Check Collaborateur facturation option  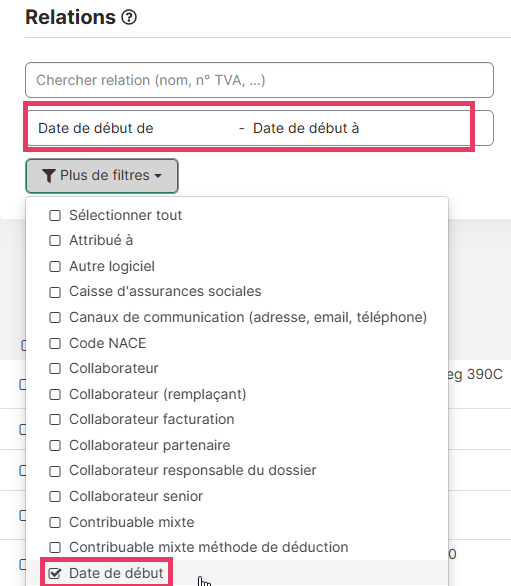pyautogui.click(x=55, y=420)
